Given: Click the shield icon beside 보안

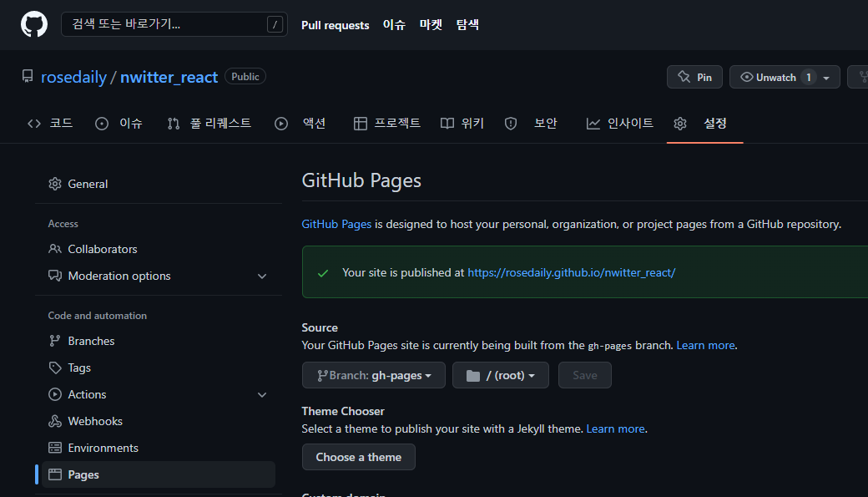Looking at the screenshot, I should pyautogui.click(x=511, y=124).
